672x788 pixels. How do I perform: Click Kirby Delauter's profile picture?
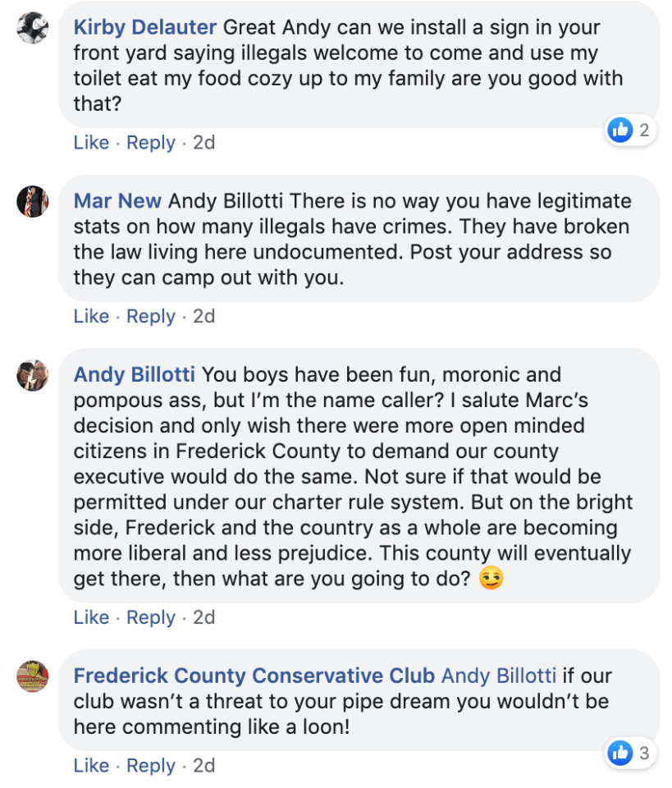(33, 28)
